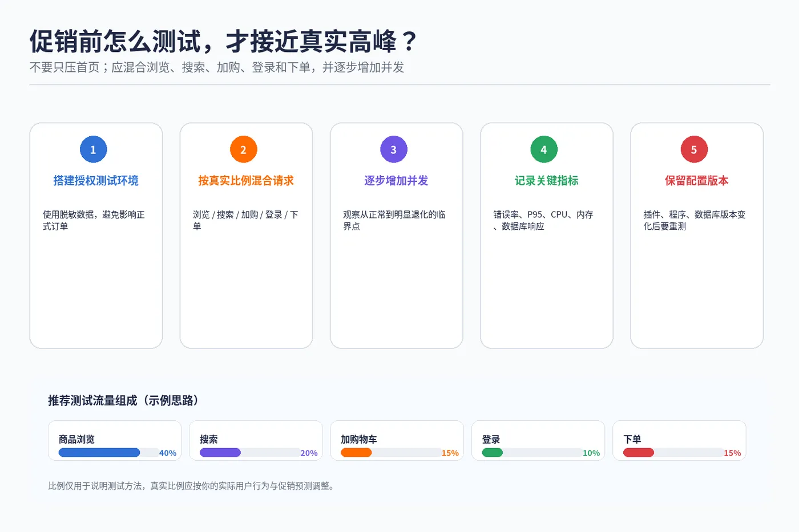This screenshot has height=532, width=799.
Task: Select the heading 记录关键指标
Action: point(547,181)
